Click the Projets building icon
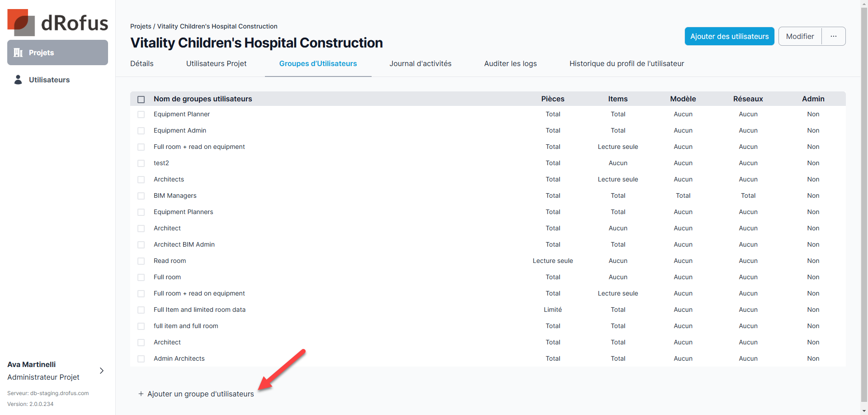868x415 pixels. [18, 52]
